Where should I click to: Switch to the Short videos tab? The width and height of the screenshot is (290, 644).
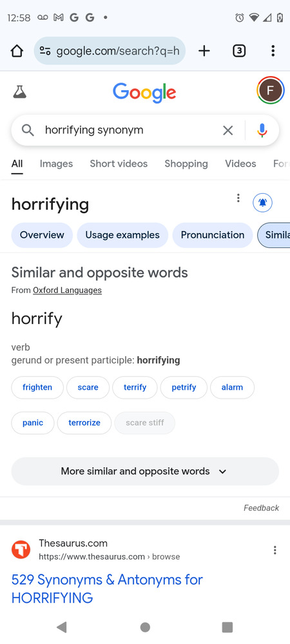click(119, 164)
